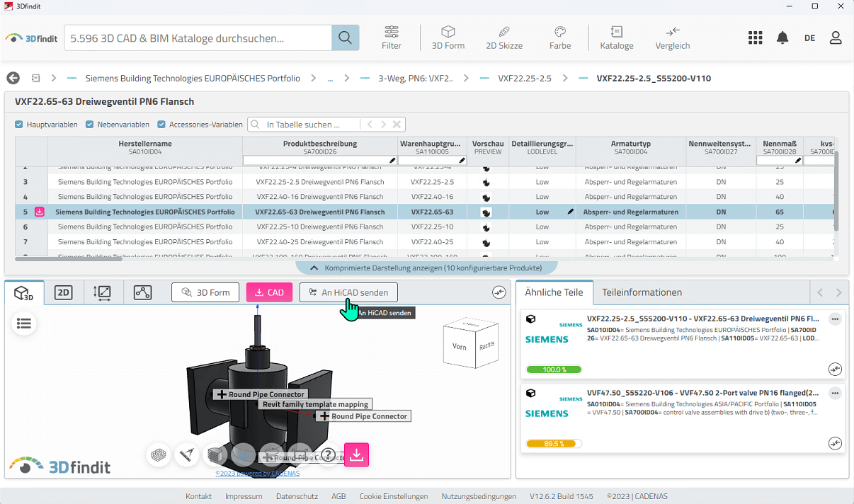Open the DE language selector
The width and height of the screenshot is (854, 504).
point(809,38)
